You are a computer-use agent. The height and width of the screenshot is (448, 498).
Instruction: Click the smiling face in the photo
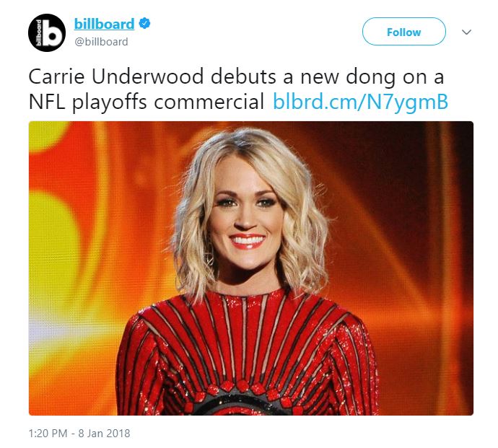point(245,219)
